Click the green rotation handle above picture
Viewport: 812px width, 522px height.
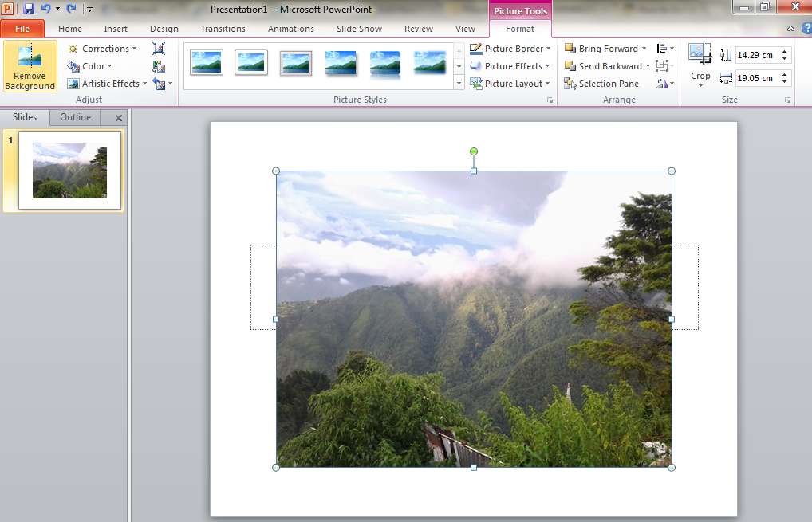click(x=473, y=151)
